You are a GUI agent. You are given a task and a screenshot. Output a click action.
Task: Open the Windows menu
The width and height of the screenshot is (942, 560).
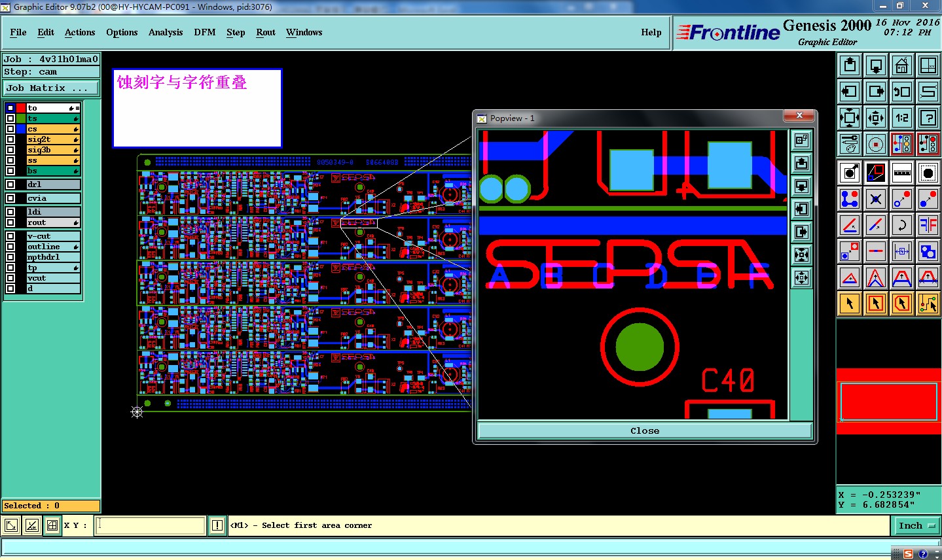304,32
